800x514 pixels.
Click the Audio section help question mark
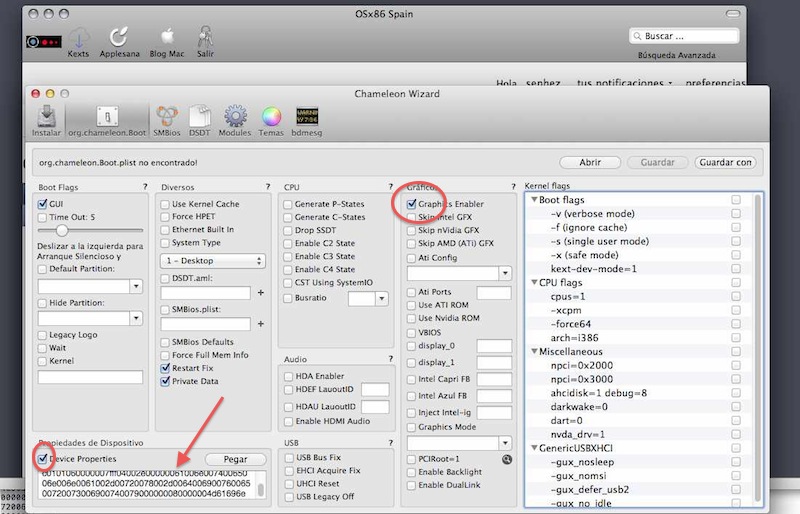pos(391,359)
